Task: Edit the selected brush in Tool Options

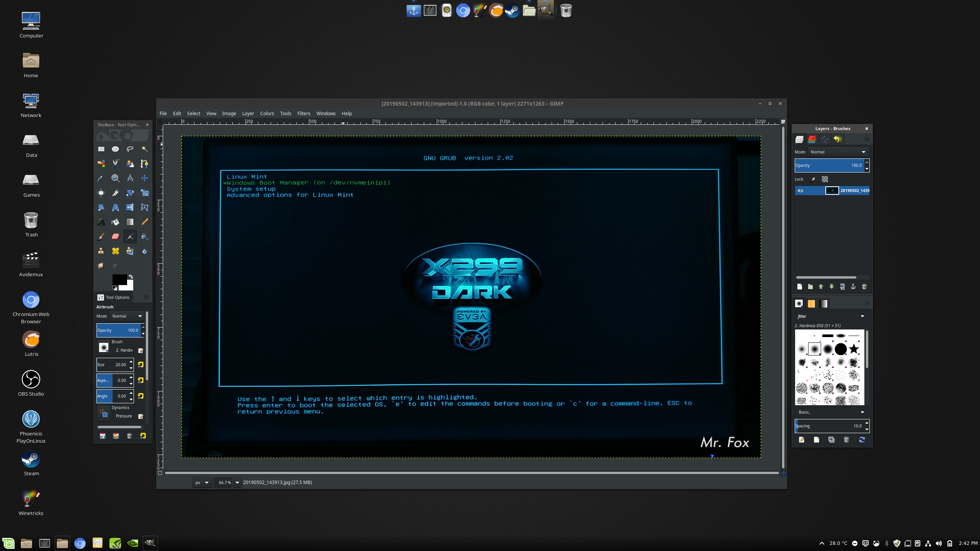Action: pos(140,350)
